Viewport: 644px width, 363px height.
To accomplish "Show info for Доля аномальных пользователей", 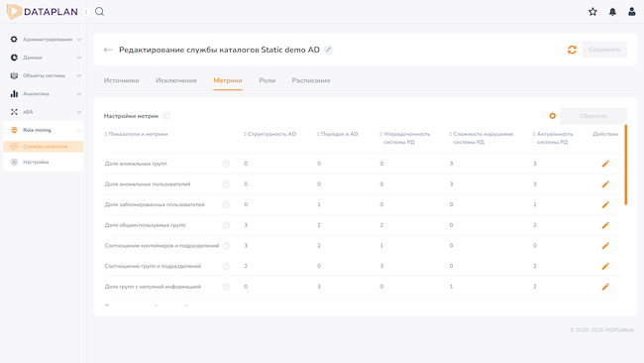I will [x=226, y=184].
